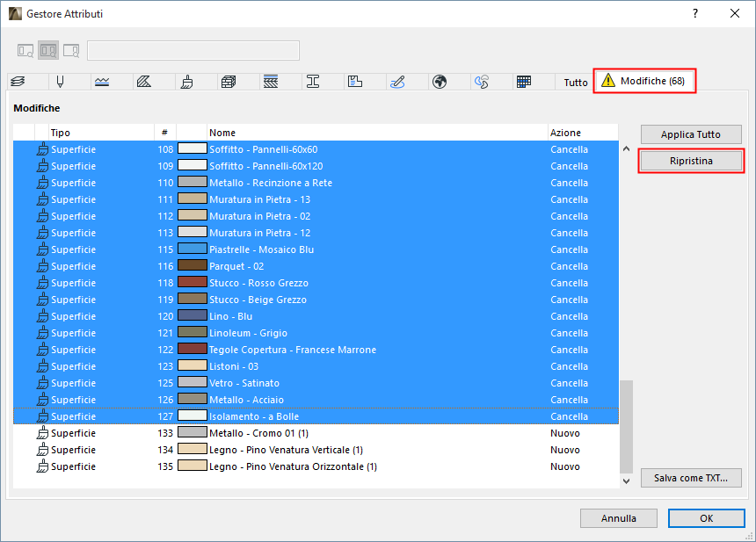This screenshot has height=542, width=756.
Task: Open the Layers attribute tab
Action: [x=18, y=82]
